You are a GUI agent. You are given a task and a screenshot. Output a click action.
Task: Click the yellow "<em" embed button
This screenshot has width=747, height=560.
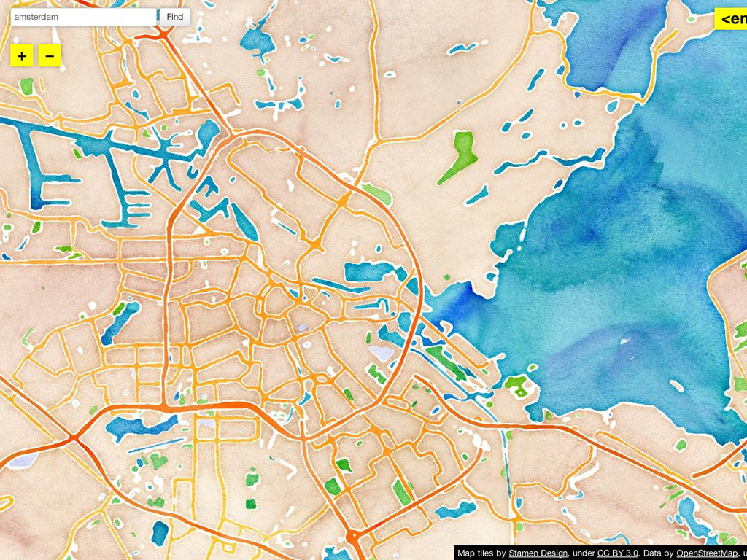coord(731,19)
